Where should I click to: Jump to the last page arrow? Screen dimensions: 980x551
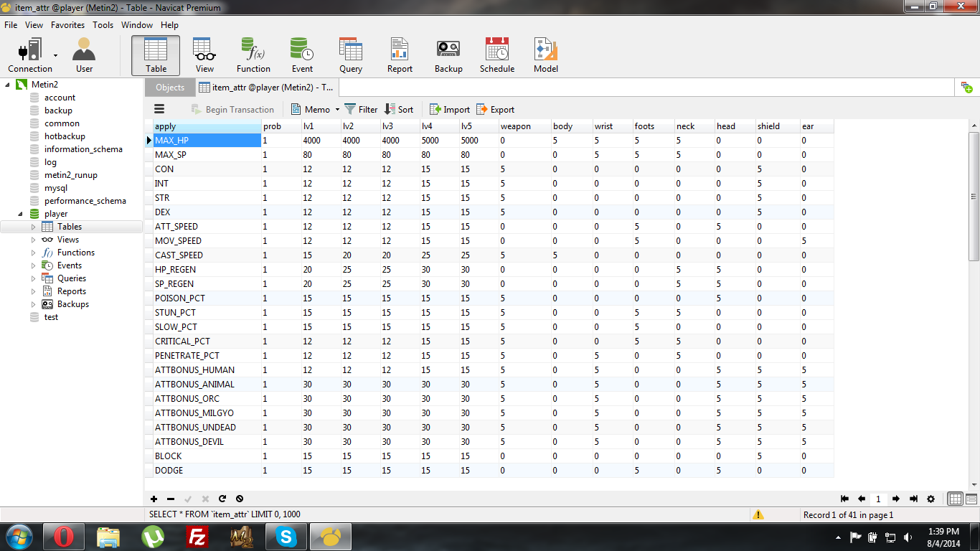click(913, 499)
